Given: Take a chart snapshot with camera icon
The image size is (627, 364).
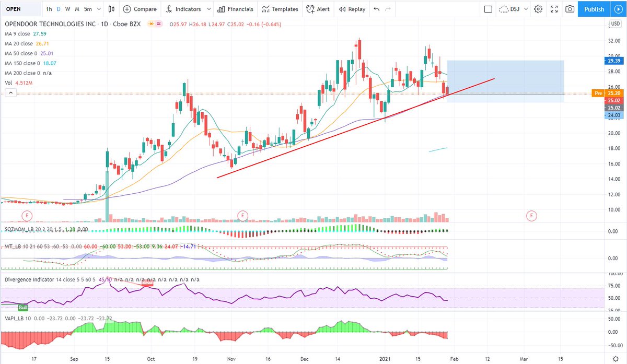Looking at the screenshot, I should coord(570,9).
